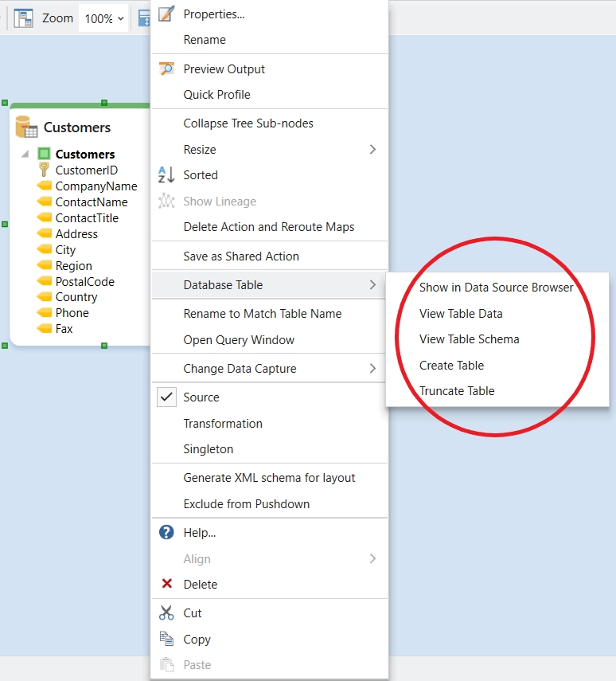
Task: Click the blue Help question mark icon
Action: pos(166,533)
